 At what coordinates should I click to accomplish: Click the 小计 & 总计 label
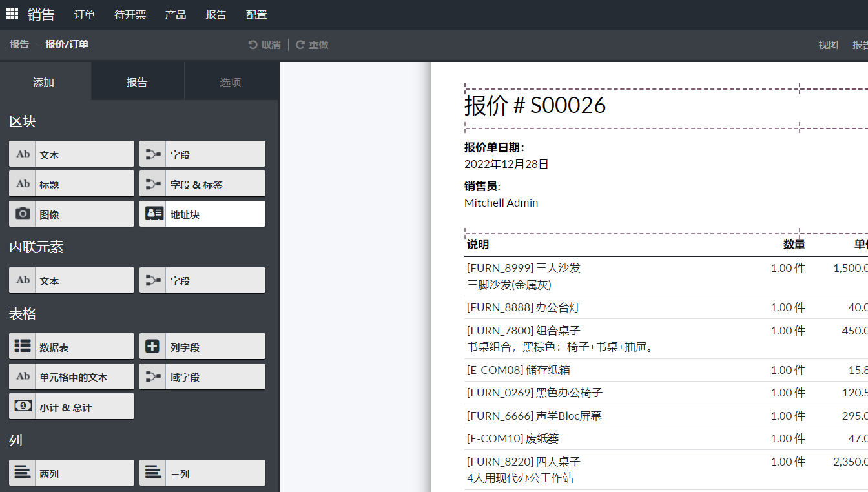[x=65, y=407]
